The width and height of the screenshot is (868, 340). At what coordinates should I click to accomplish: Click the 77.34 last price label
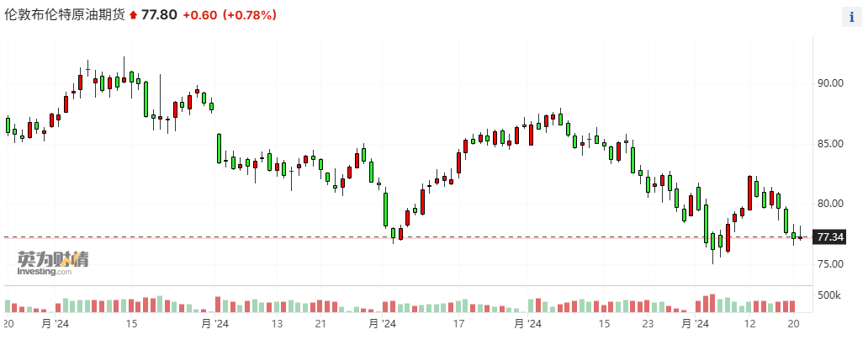point(830,237)
